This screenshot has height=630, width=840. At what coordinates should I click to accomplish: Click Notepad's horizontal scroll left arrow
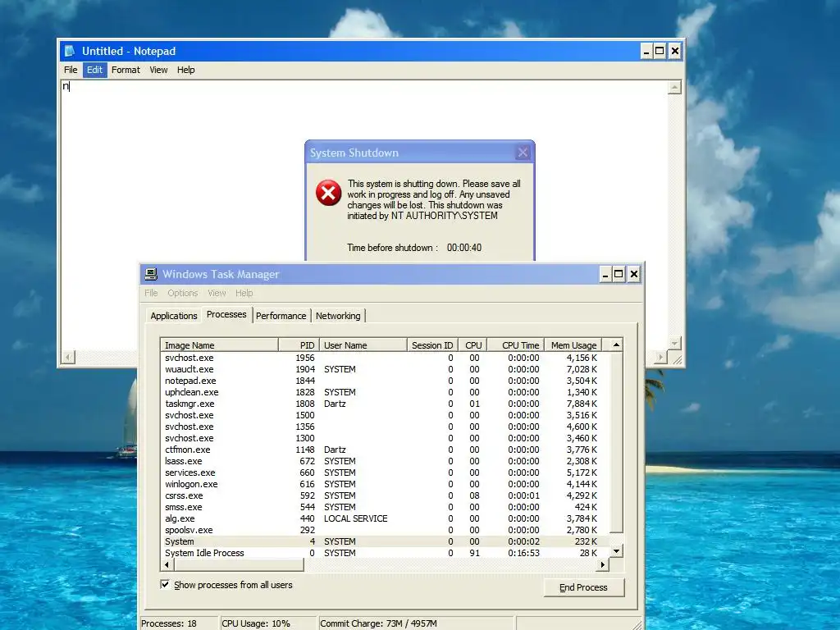point(67,357)
